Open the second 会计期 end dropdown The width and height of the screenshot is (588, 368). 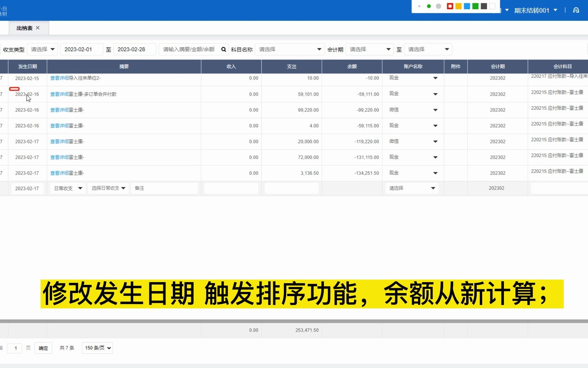(x=428, y=49)
